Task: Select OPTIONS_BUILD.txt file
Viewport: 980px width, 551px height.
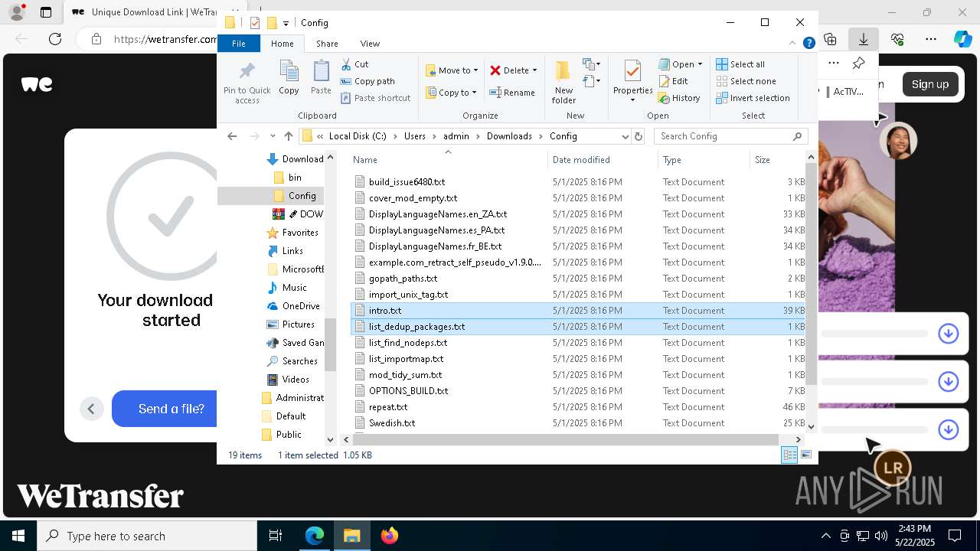Action: point(408,391)
